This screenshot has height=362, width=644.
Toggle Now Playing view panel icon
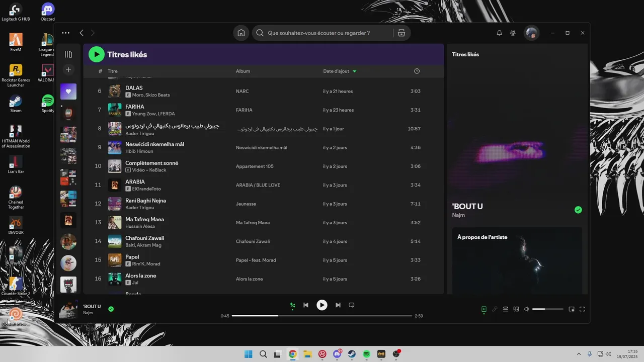[484, 309]
